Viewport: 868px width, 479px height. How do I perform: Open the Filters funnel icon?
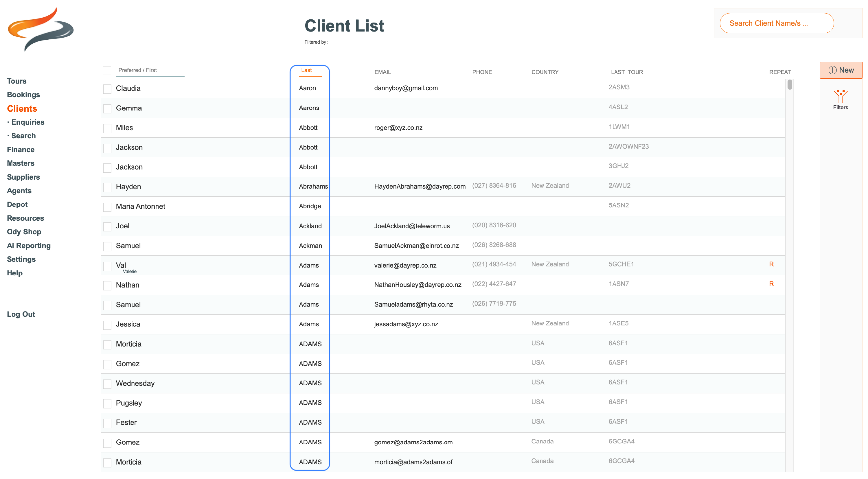841,96
